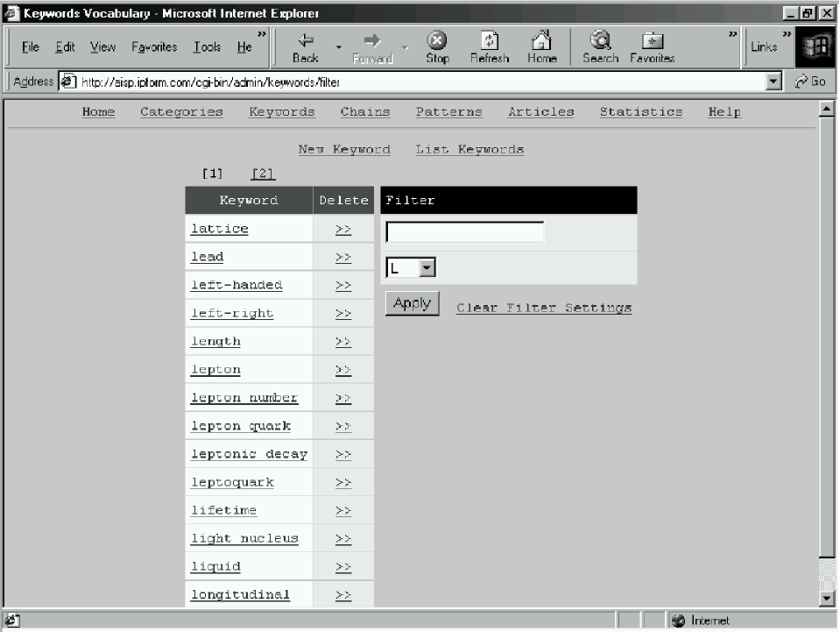Image resolution: width=840 pixels, height=632 pixels.
Task: Click the Refresh toolbar icon
Action: click(x=489, y=40)
